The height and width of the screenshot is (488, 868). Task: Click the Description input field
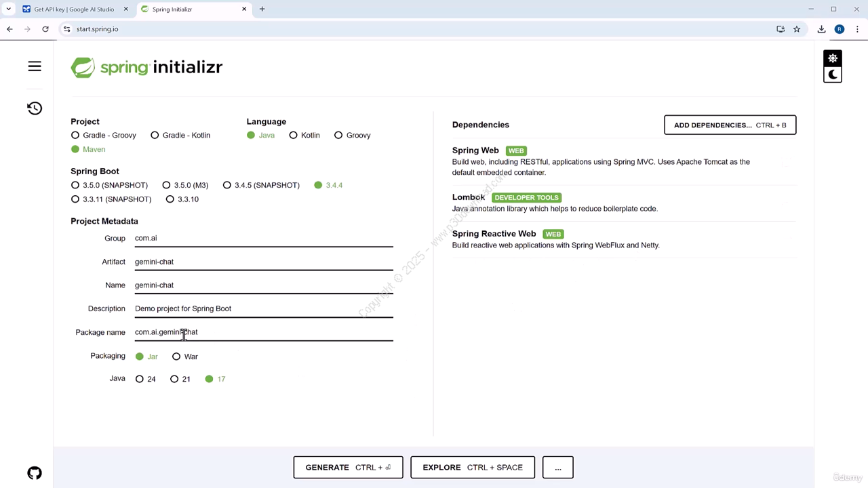[x=264, y=308]
